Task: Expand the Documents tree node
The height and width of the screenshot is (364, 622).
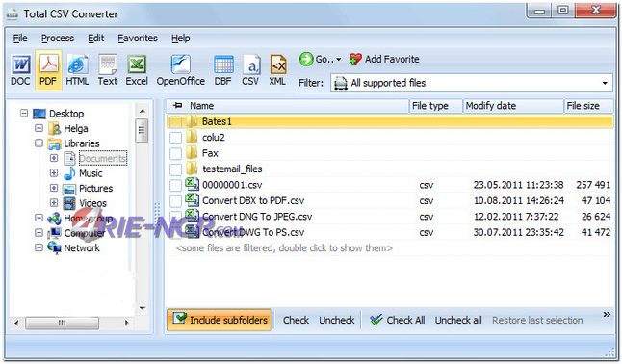Action: 54,158
